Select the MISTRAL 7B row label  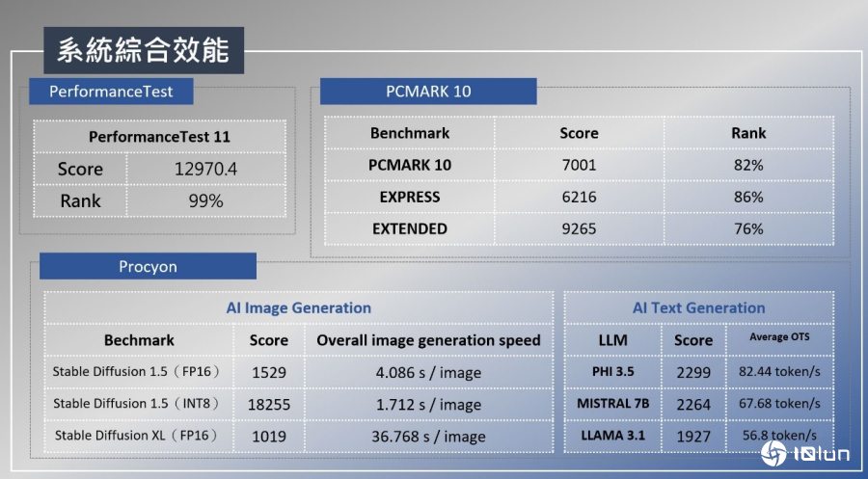click(612, 404)
